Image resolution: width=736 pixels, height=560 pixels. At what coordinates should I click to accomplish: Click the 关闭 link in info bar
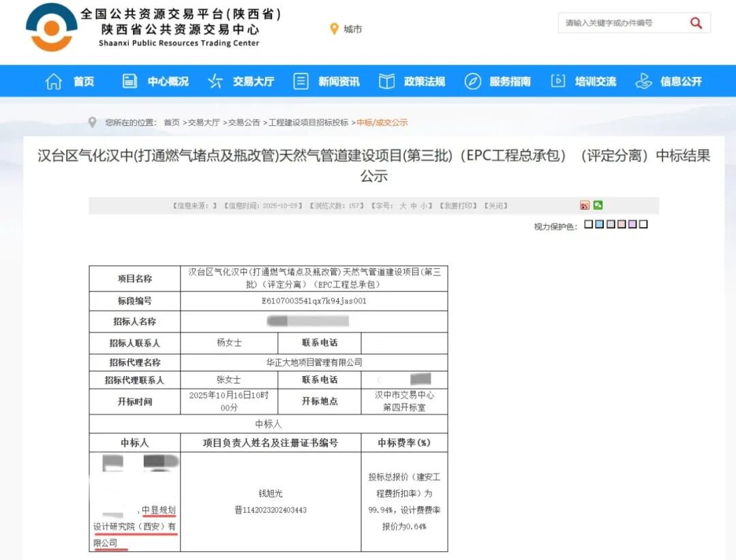(x=495, y=206)
